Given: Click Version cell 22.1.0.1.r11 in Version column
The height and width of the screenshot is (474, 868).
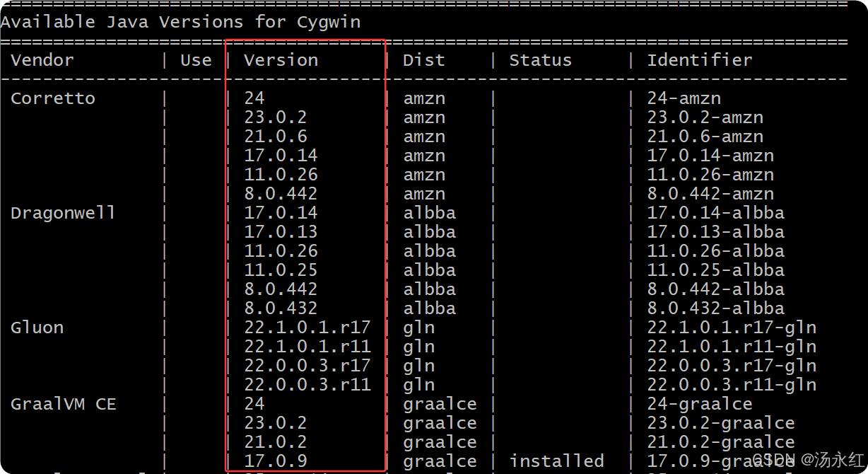Looking at the screenshot, I should pos(307,347).
